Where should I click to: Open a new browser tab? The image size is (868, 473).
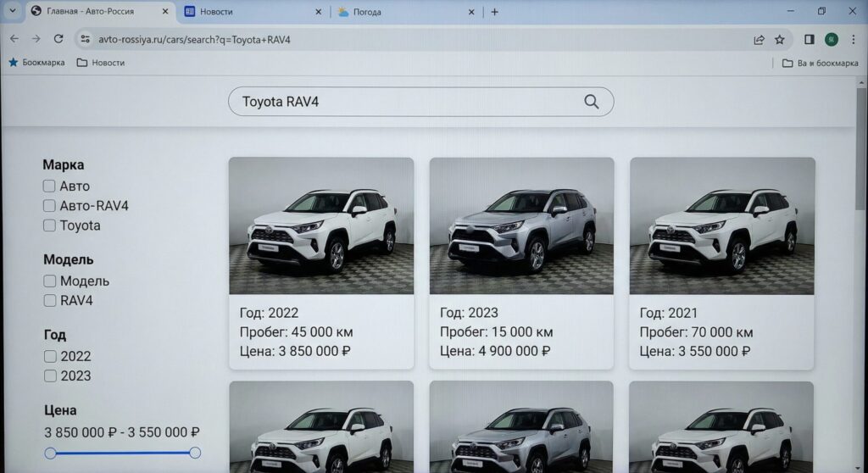pos(494,12)
